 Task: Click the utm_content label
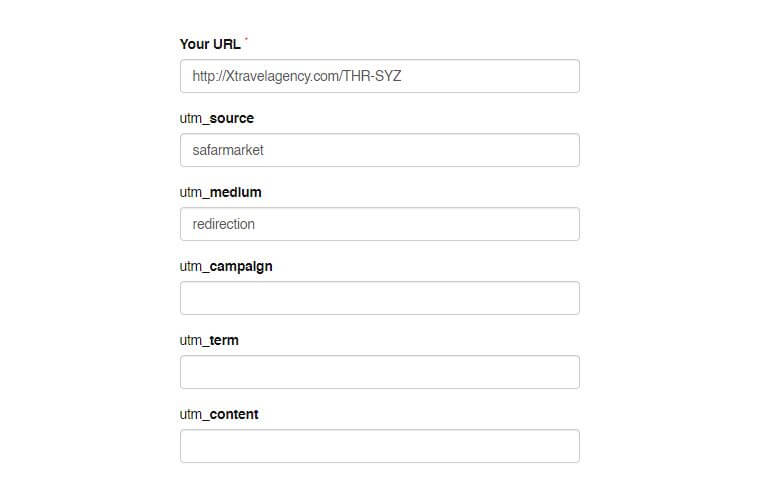coord(219,414)
